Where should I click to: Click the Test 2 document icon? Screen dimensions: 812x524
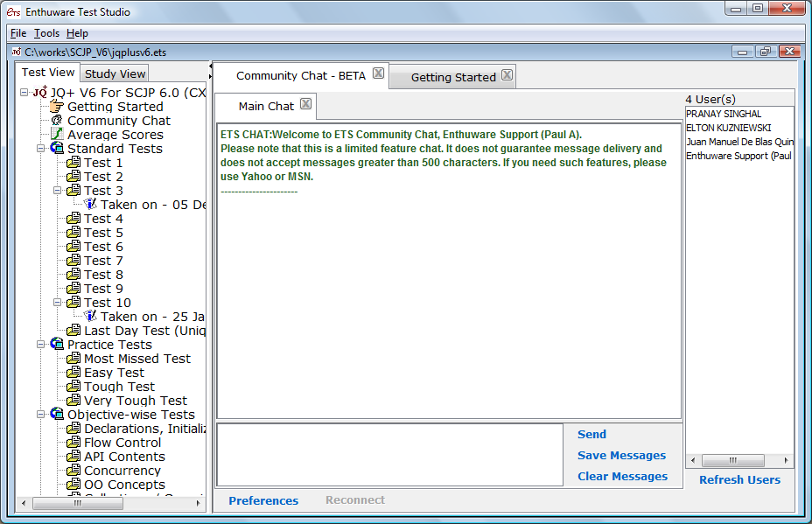(73, 177)
